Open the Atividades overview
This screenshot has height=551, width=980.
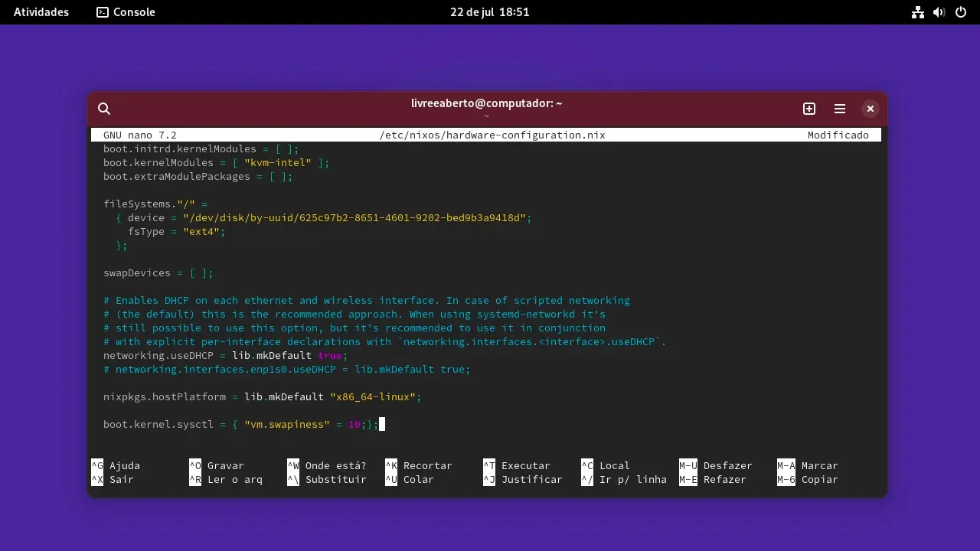41,12
